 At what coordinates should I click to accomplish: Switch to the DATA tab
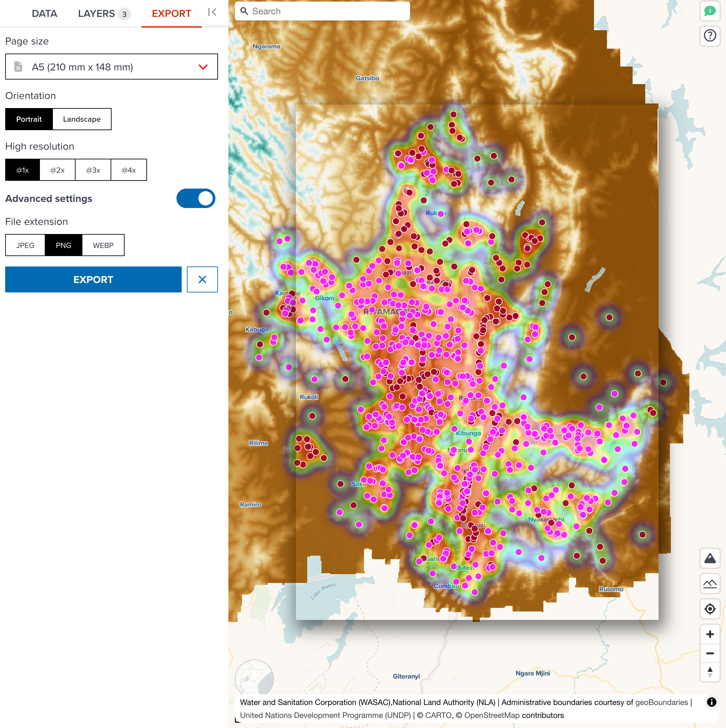tap(44, 13)
